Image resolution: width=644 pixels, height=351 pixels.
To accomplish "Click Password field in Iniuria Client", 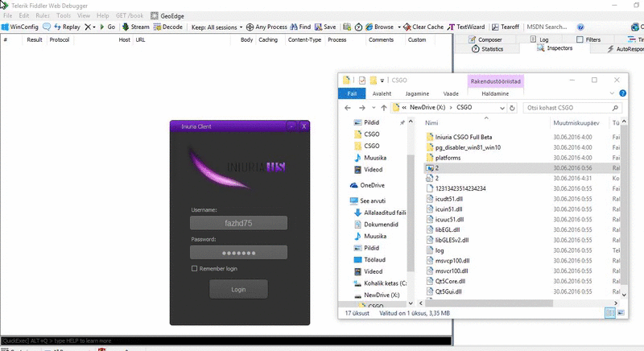I will coord(238,253).
